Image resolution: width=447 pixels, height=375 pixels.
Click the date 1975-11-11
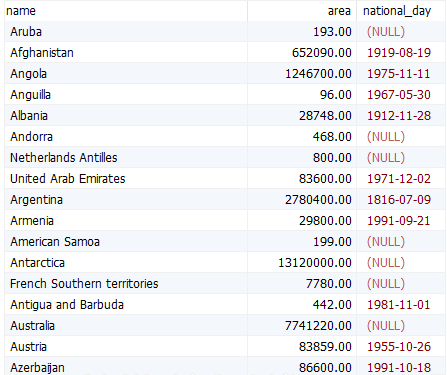[x=399, y=74]
